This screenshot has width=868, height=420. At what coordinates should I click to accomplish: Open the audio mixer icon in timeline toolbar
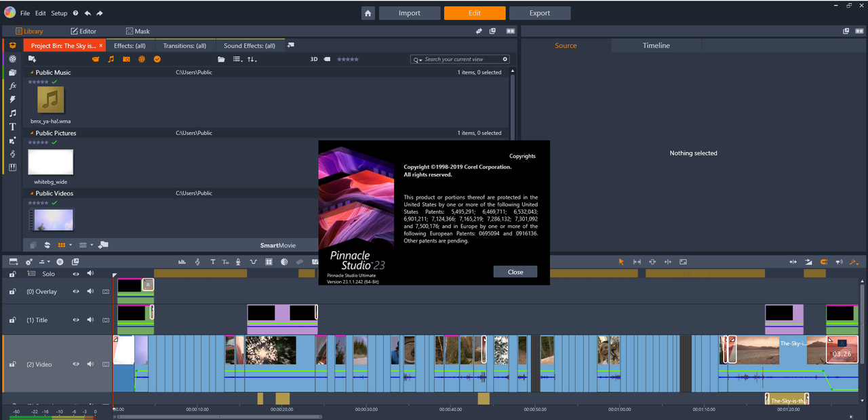(x=182, y=262)
